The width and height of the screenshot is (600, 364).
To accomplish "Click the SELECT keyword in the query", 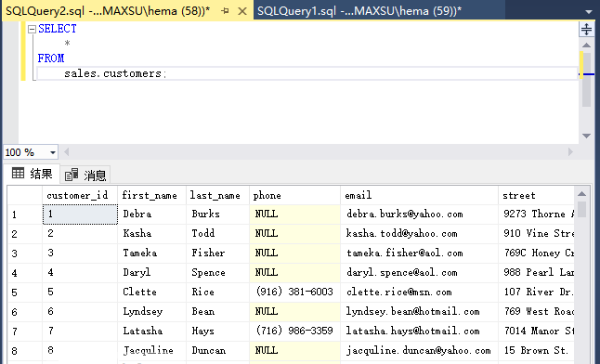I will pos(58,29).
